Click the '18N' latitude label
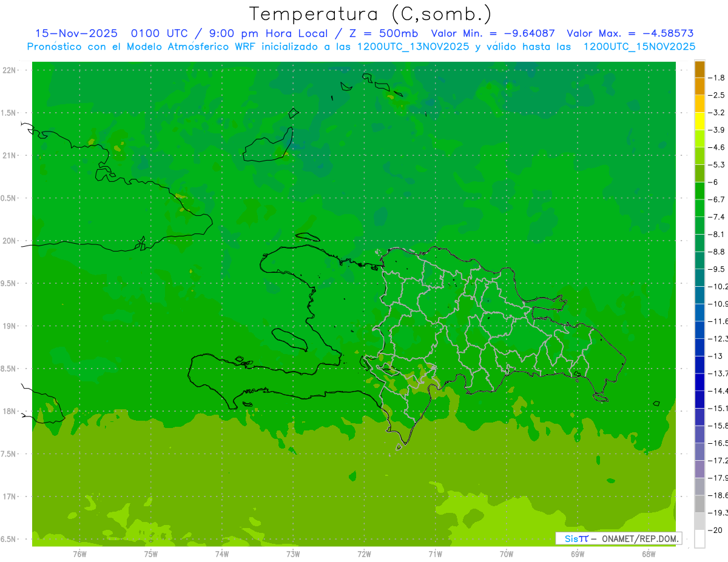Image resolution: width=728 pixels, height=562 pixels. coord(9,411)
